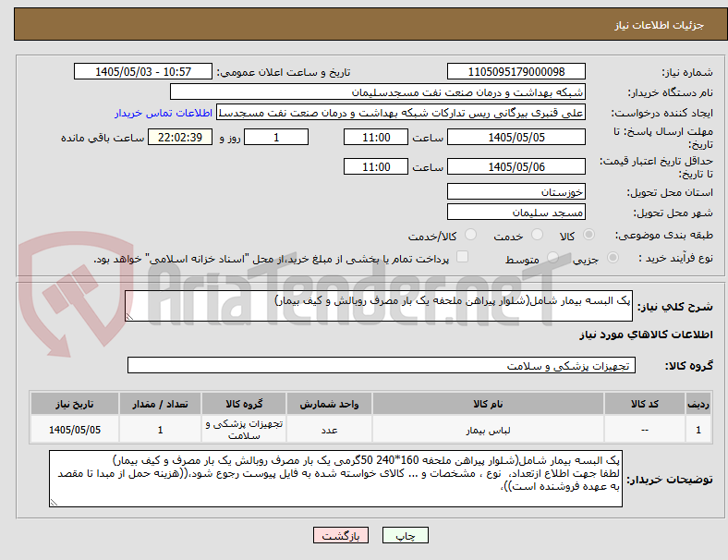Click the ردیف column header
Viewport: 728px width, 560px height.
698,404
